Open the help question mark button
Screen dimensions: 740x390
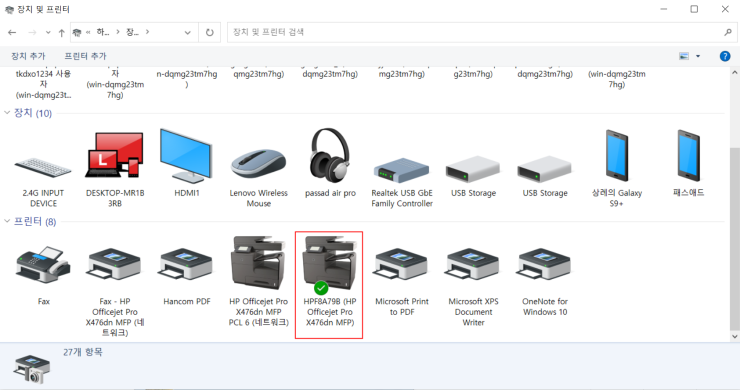(725, 56)
